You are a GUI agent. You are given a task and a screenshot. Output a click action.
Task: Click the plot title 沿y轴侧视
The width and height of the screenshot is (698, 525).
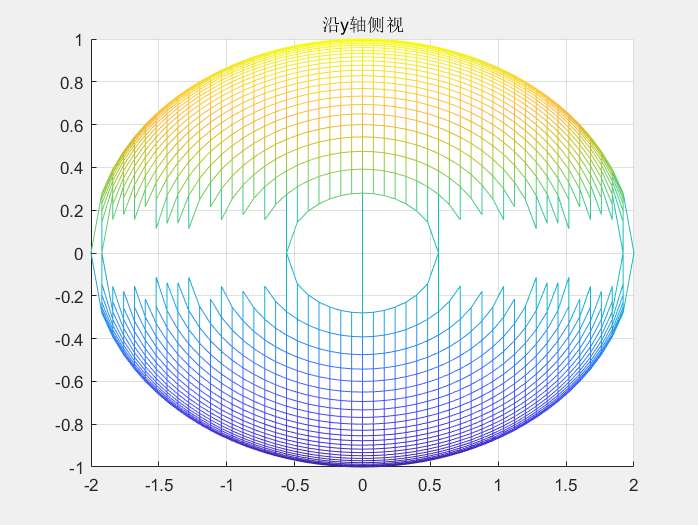pyautogui.click(x=363, y=25)
